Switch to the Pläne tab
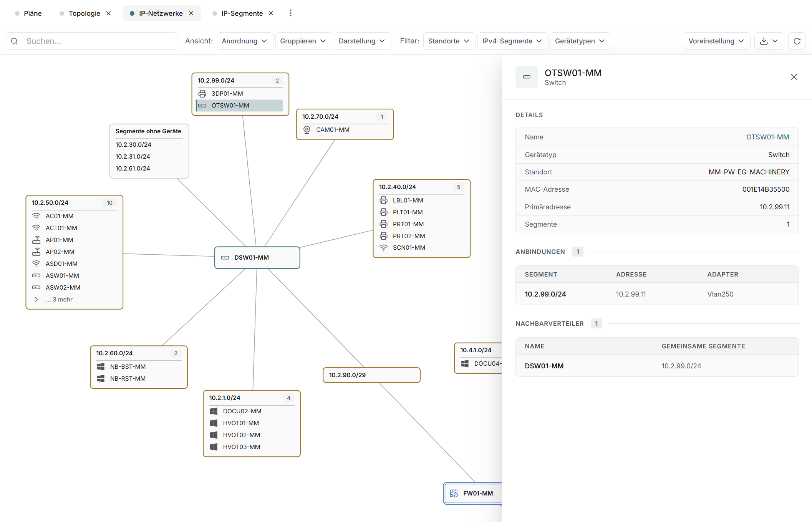 [33, 13]
